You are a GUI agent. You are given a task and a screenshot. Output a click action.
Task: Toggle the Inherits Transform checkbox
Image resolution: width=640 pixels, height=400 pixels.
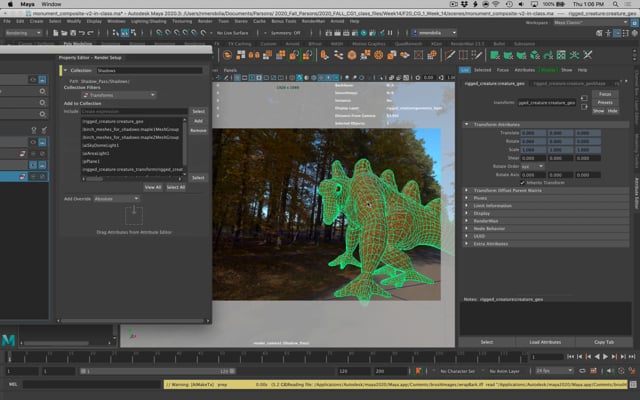pyautogui.click(x=522, y=182)
